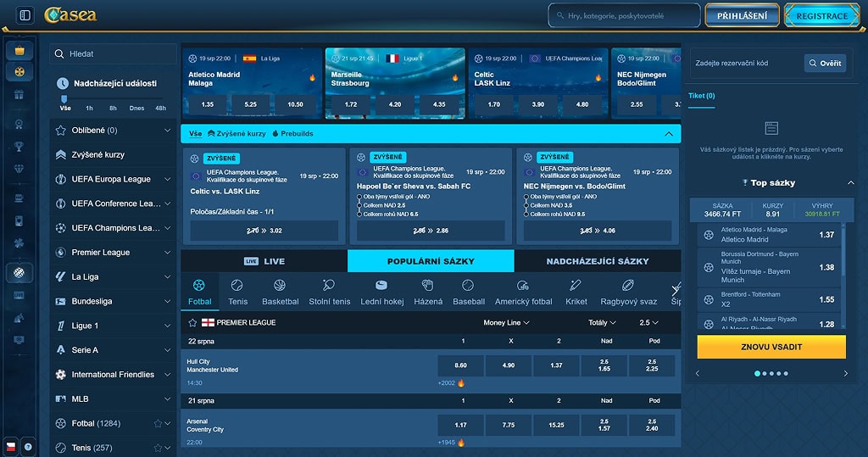Collapse the Top sázky section

point(850,183)
